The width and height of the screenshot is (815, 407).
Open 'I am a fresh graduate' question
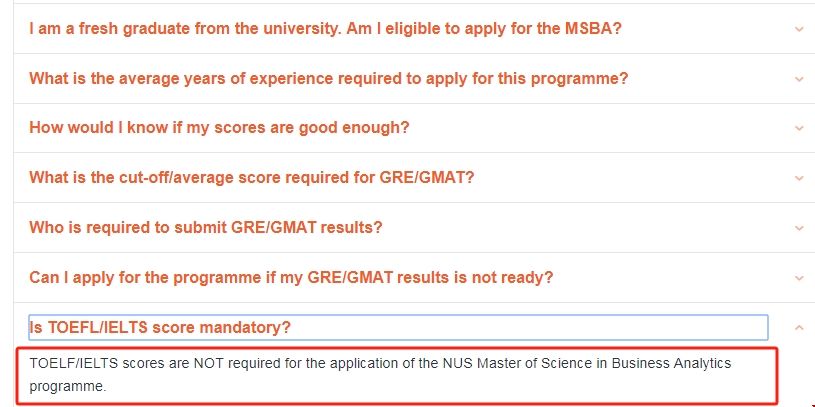click(x=325, y=28)
